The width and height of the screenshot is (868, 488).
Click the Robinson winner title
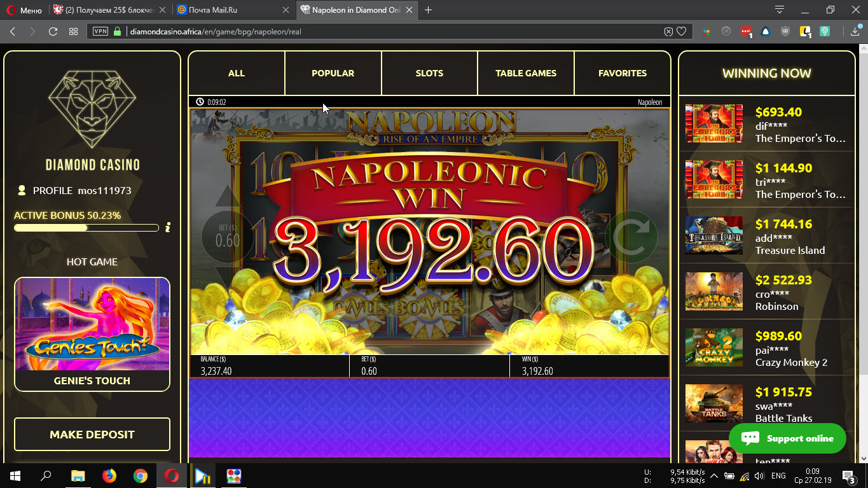777,307
